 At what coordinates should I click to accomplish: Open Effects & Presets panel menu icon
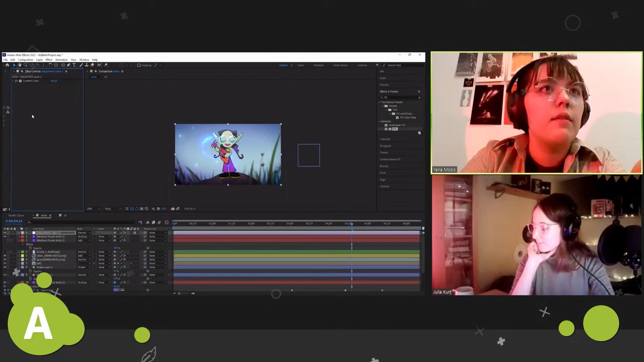(x=419, y=92)
